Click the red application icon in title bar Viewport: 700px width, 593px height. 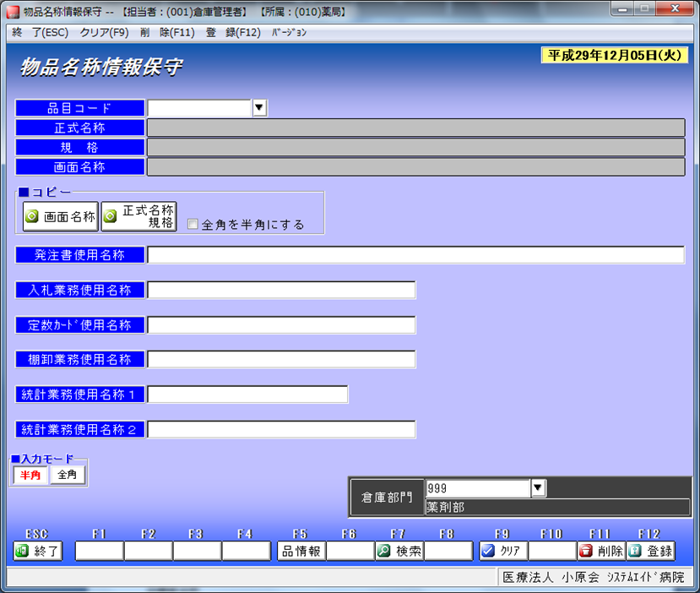[x=13, y=12]
